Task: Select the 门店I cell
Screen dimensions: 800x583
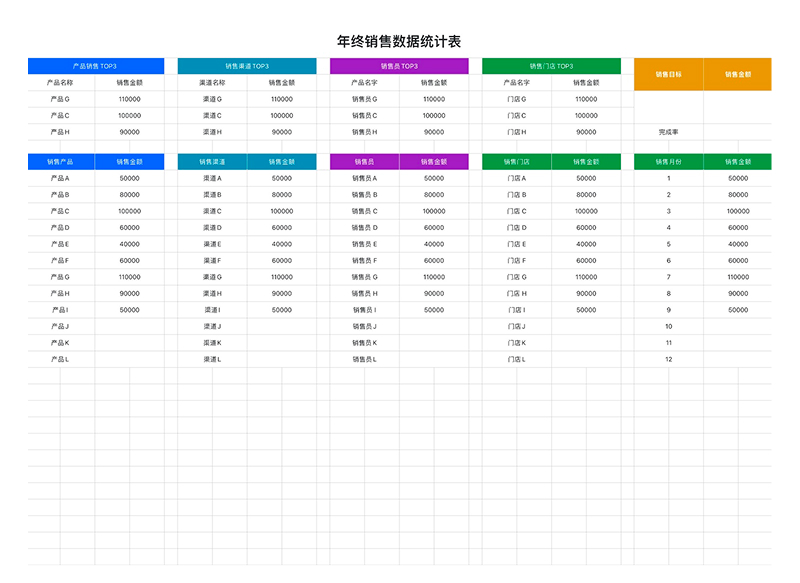Action: tap(516, 310)
